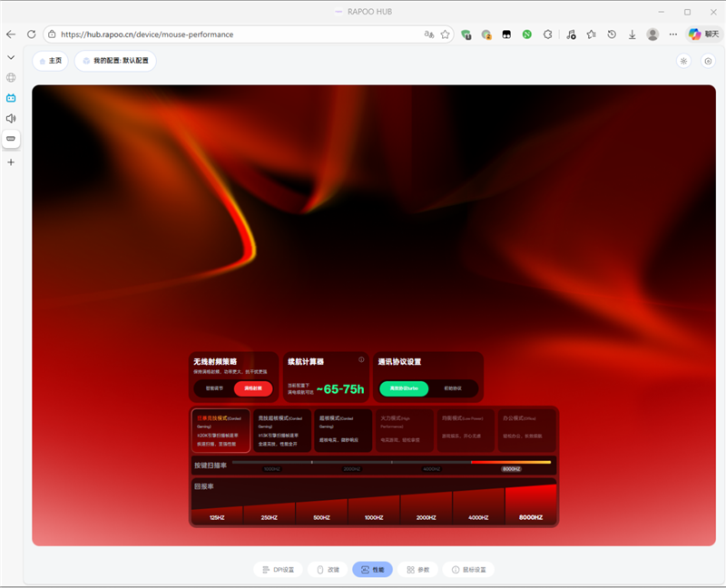Click the keyboard icon in the left sidebar
The height and width of the screenshot is (588, 726).
tap(11, 138)
